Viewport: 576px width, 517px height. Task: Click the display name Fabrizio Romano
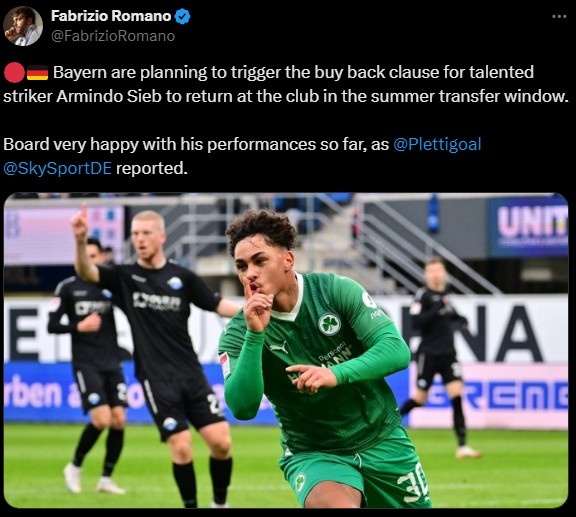[x=111, y=16]
